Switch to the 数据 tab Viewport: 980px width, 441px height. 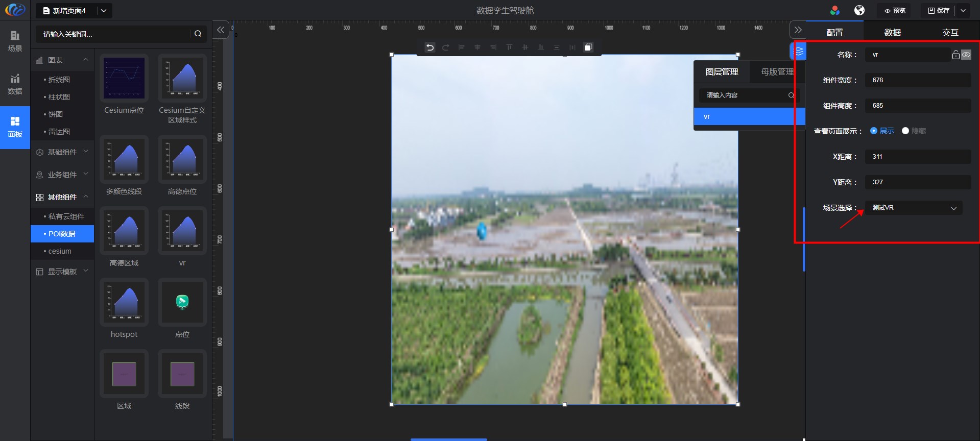[x=892, y=32]
